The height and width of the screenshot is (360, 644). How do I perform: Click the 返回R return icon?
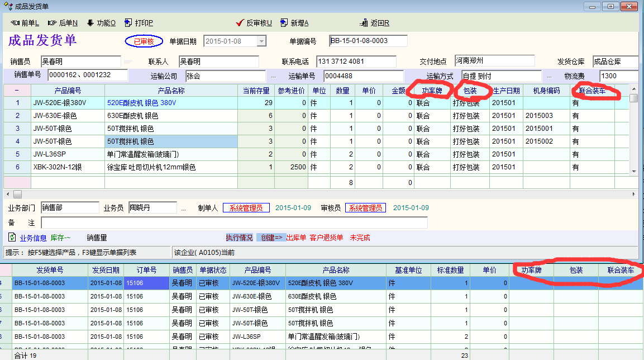(364, 23)
